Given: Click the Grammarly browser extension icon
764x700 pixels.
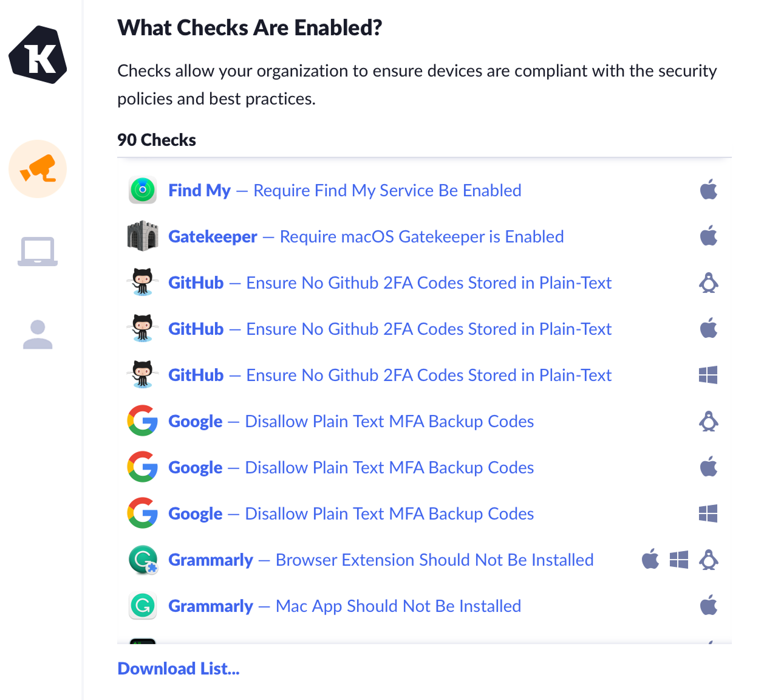Looking at the screenshot, I should point(143,560).
